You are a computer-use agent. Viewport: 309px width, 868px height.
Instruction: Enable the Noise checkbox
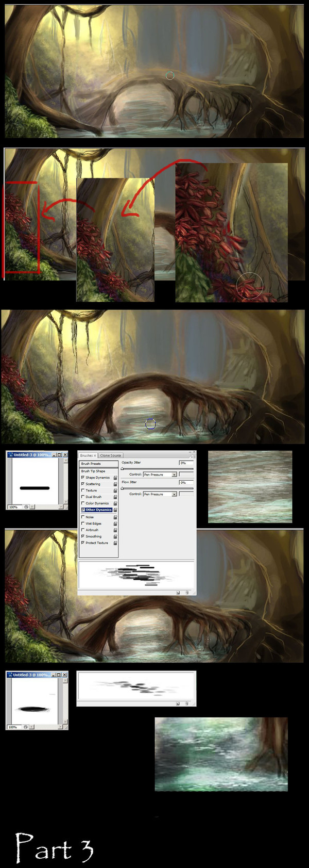point(83,517)
